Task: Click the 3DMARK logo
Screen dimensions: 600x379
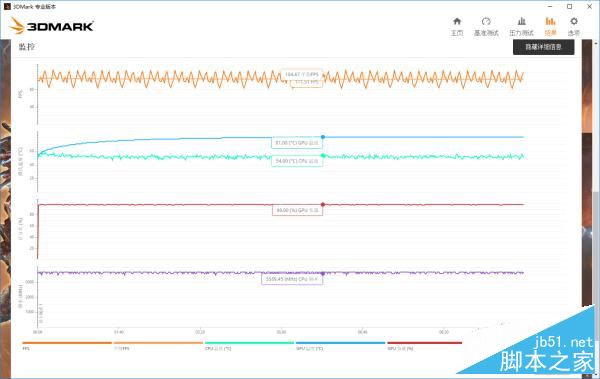Action: [52, 26]
